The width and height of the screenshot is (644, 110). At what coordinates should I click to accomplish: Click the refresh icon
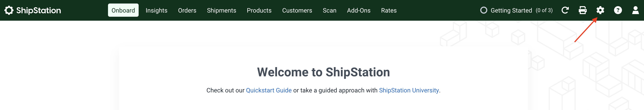(x=565, y=10)
